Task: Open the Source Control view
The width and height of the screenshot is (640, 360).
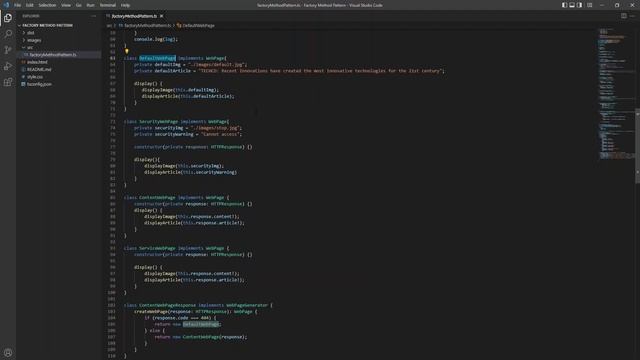Action: (8, 50)
